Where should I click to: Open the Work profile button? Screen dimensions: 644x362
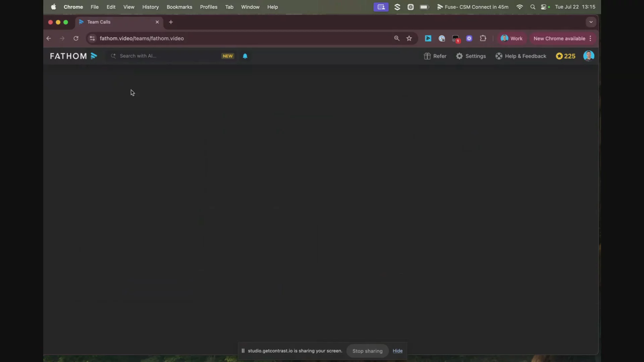(512, 38)
